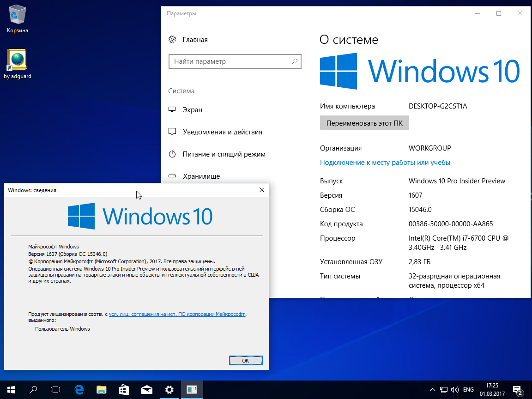Click installed RAM value 2,83 ГБ
This screenshot has width=532, height=399.
click(419, 262)
